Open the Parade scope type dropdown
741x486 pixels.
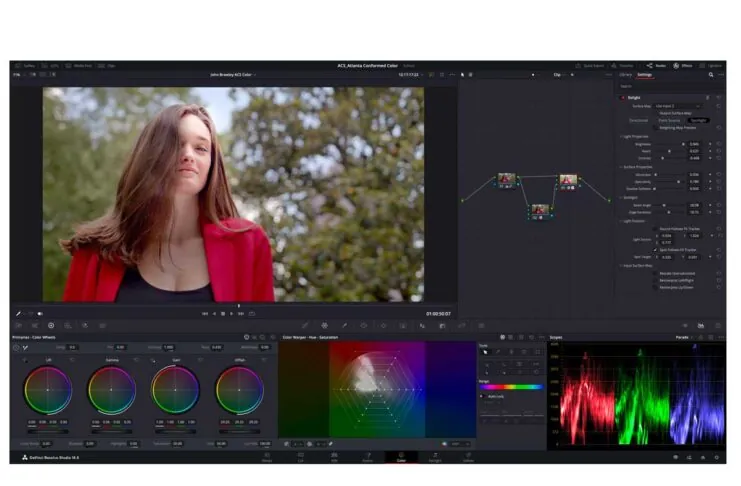(x=707, y=337)
